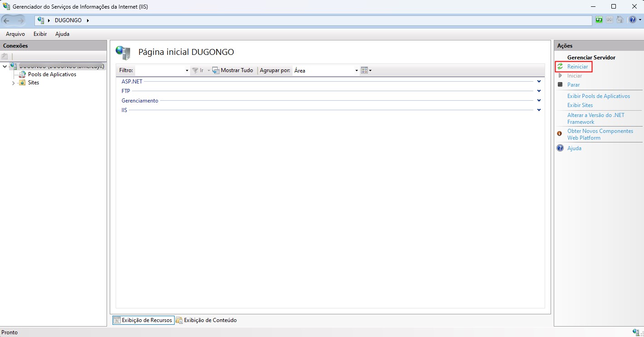Open the Exibir menu

click(40, 34)
